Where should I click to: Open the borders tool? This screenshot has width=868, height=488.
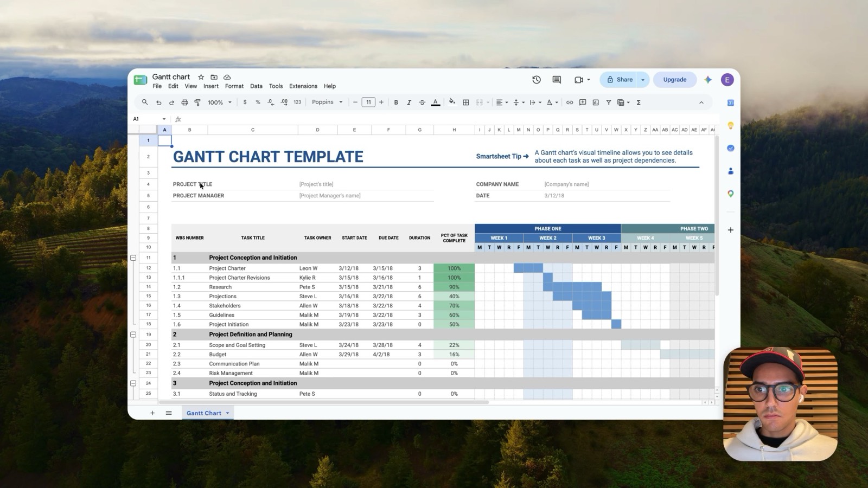pos(465,102)
